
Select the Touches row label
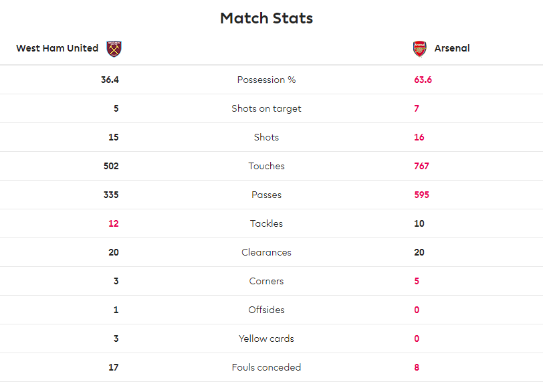tap(266, 166)
